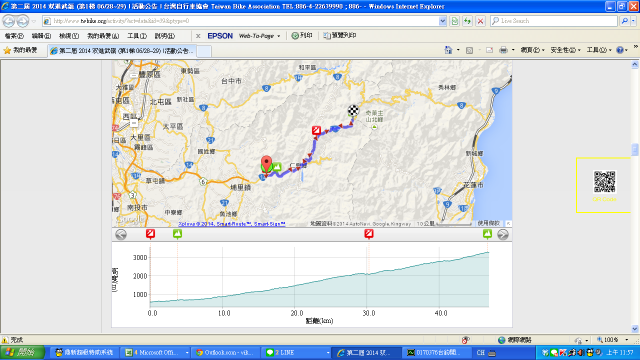Click the checkered finish flag on map

[x=353, y=111]
